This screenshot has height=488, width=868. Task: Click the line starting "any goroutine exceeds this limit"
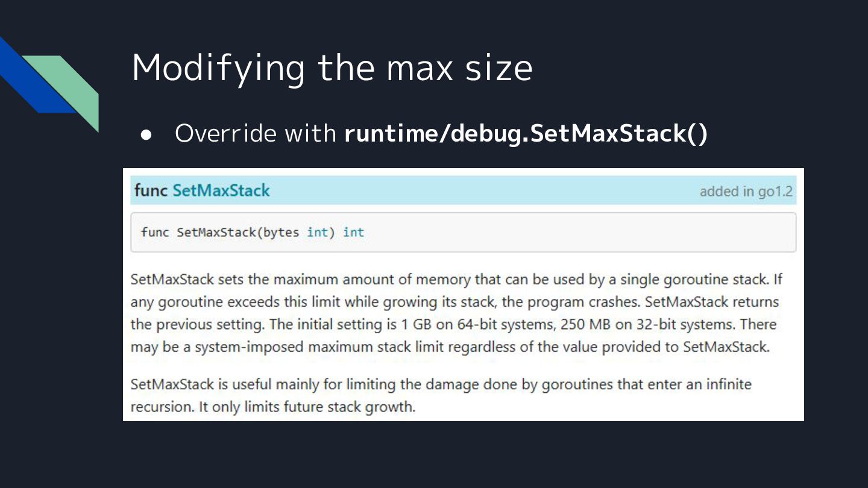454,302
